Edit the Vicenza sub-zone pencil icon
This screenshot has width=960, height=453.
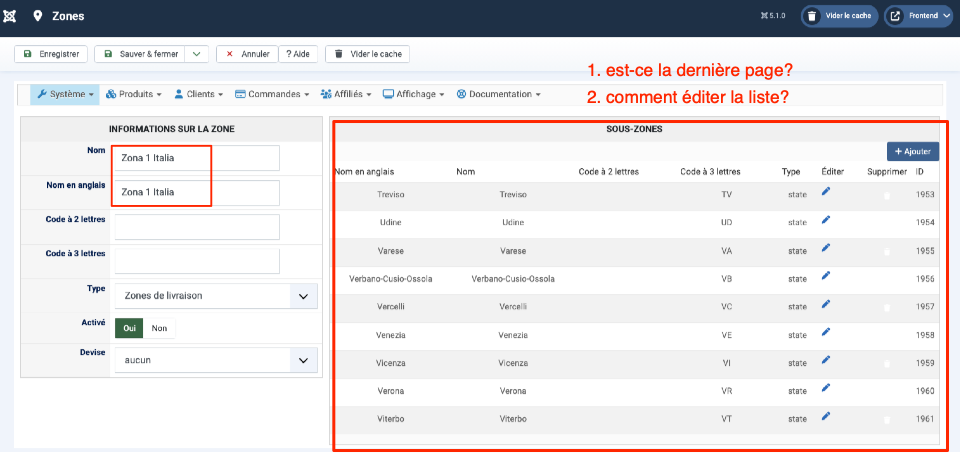click(x=826, y=361)
